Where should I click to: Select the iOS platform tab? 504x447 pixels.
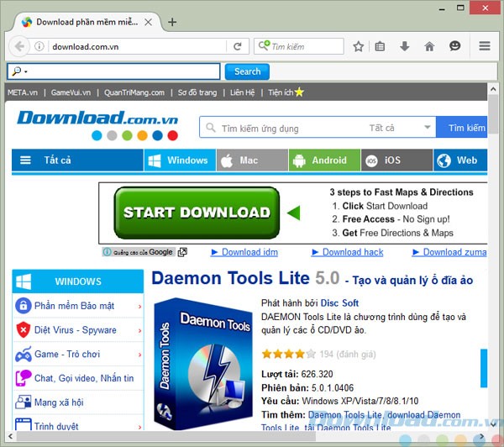pos(396,160)
